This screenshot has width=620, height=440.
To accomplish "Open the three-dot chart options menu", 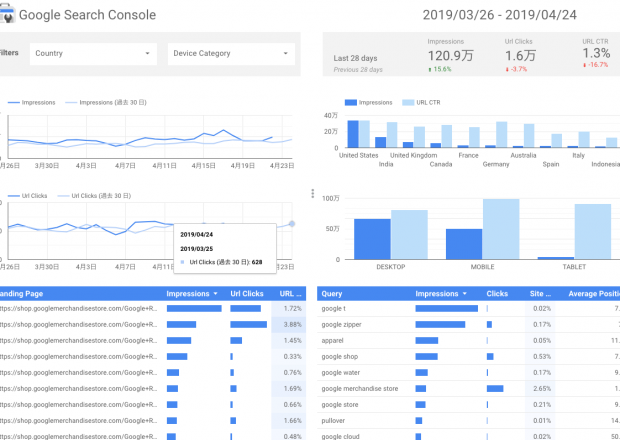I will [313, 193].
